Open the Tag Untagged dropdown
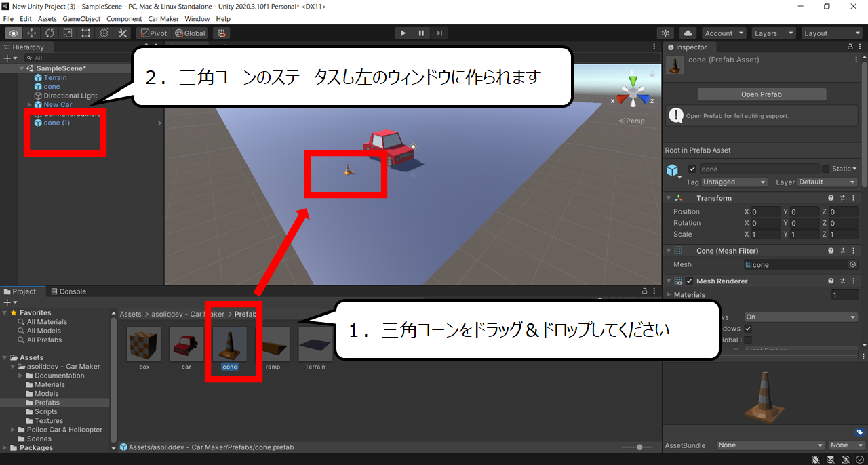 tap(734, 182)
